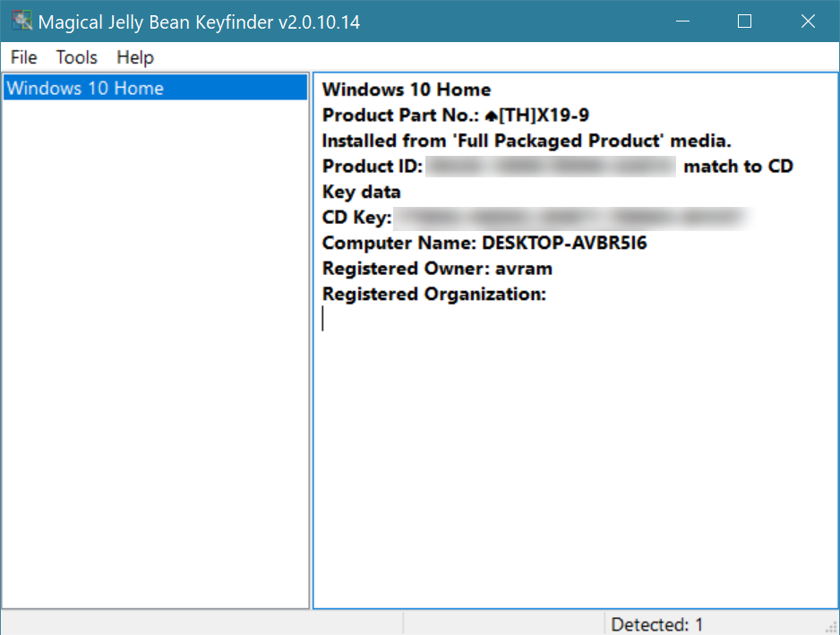Click the blurred Product ID value

pos(551,166)
